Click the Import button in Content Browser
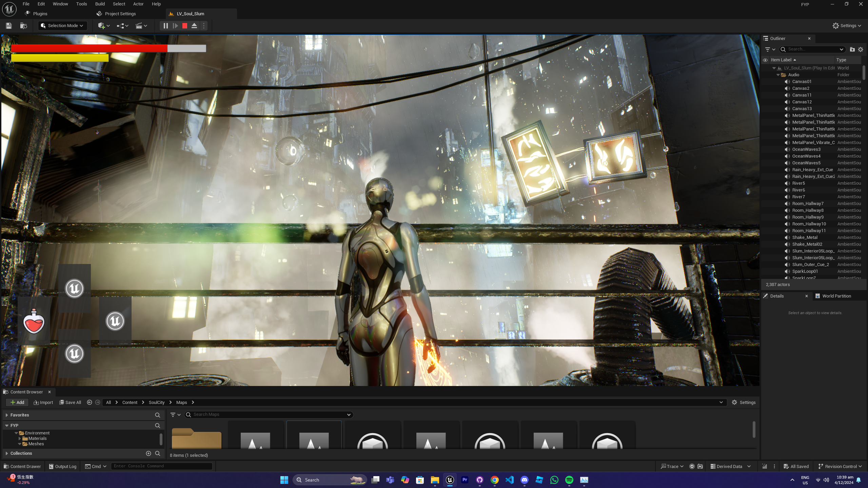Viewport: 868px width, 488px height. 43,403
